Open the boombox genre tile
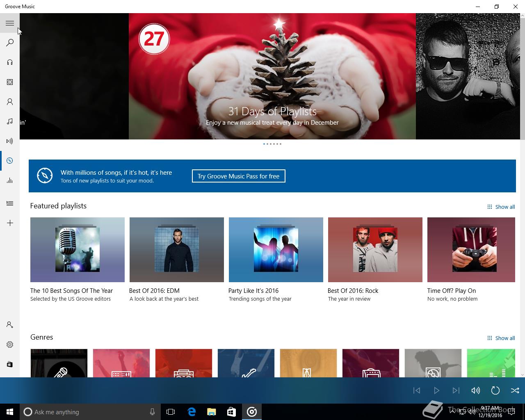The width and height of the screenshot is (525, 420). click(x=184, y=363)
